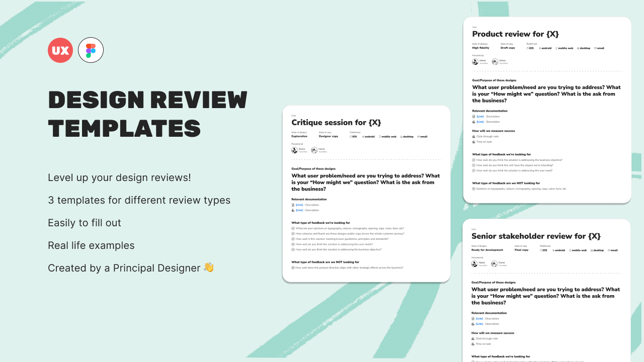Check the typography opinions feedback item on Critique session

pos(293,228)
